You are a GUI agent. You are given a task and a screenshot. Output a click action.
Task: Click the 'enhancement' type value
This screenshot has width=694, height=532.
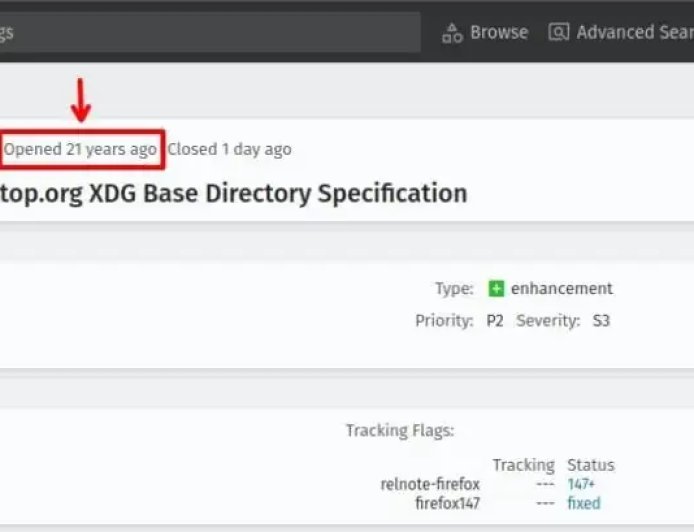(562, 289)
